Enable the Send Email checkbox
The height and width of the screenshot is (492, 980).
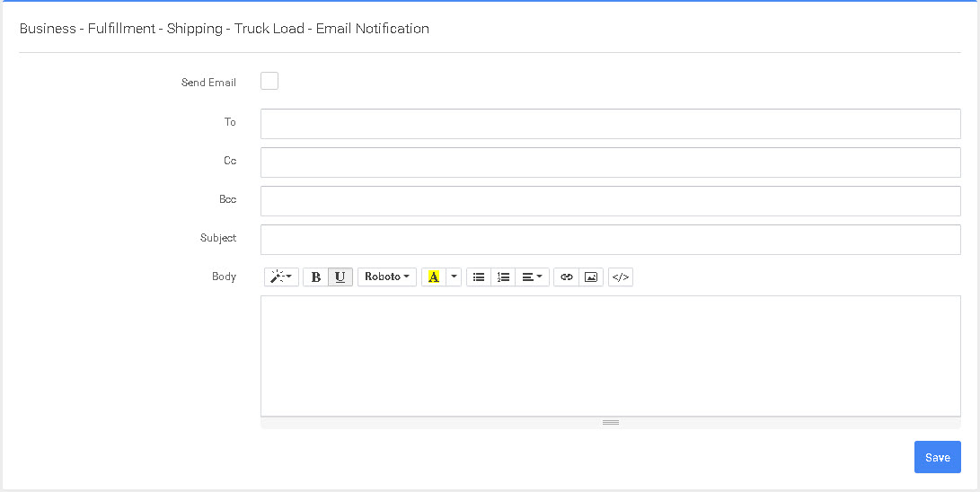(x=269, y=82)
